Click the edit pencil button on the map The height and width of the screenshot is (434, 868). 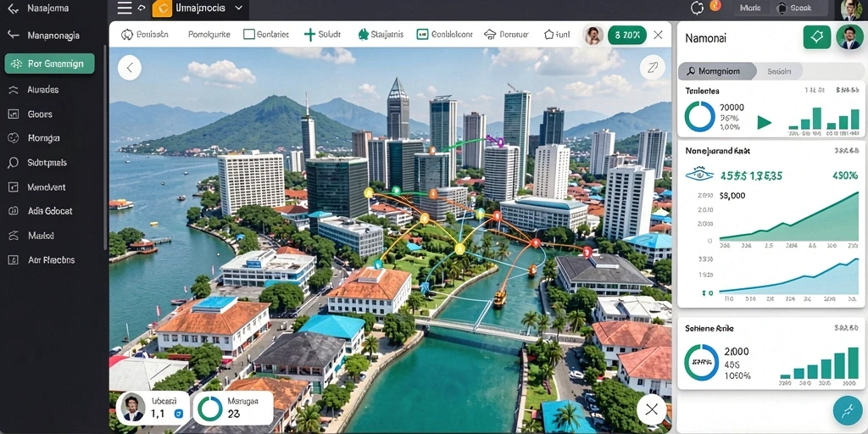(x=652, y=68)
